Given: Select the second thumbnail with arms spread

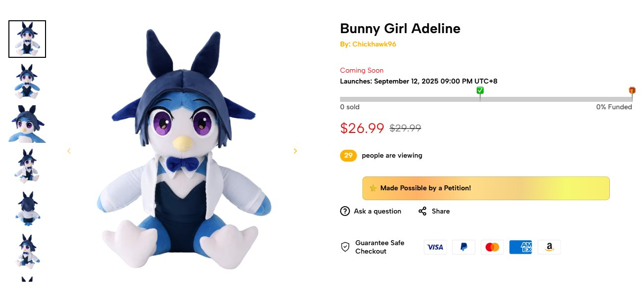Looking at the screenshot, I should pyautogui.click(x=27, y=82).
